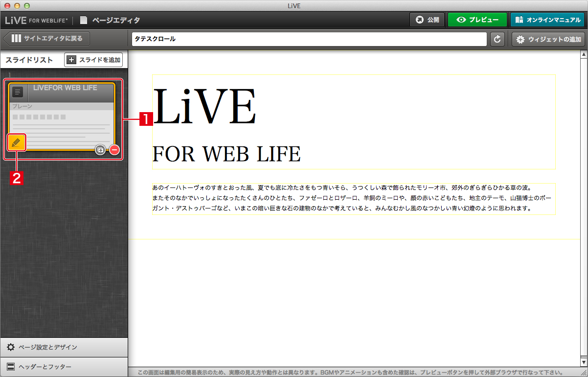Return to site editor (サイトエディタに戻る)
This screenshot has width=588, height=377.
pyautogui.click(x=46, y=38)
